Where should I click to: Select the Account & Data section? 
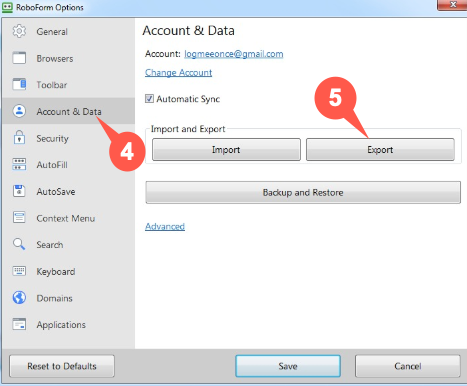click(x=68, y=111)
